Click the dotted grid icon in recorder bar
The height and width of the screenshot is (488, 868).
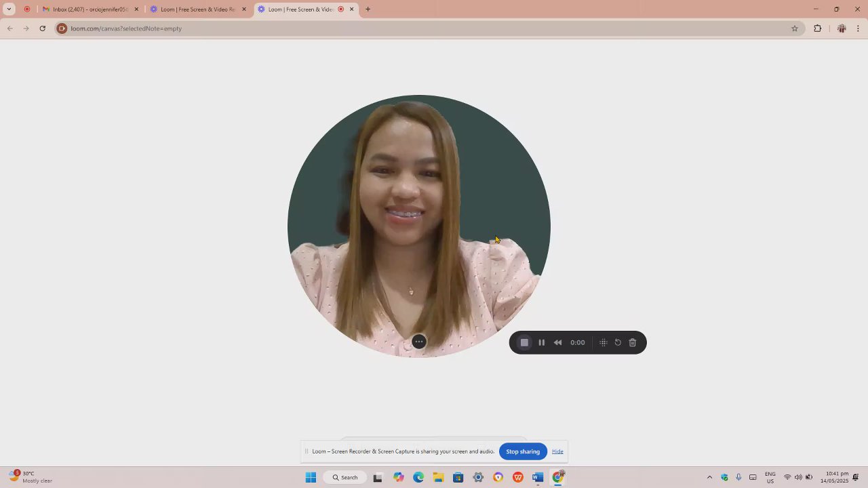[x=603, y=342]
